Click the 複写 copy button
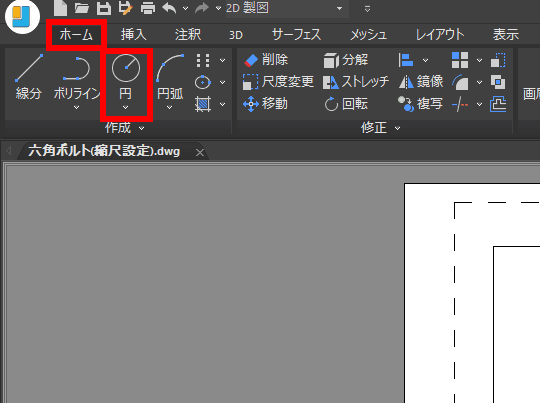Viewport: 540px width, 403px height. [x=420, y=104]
